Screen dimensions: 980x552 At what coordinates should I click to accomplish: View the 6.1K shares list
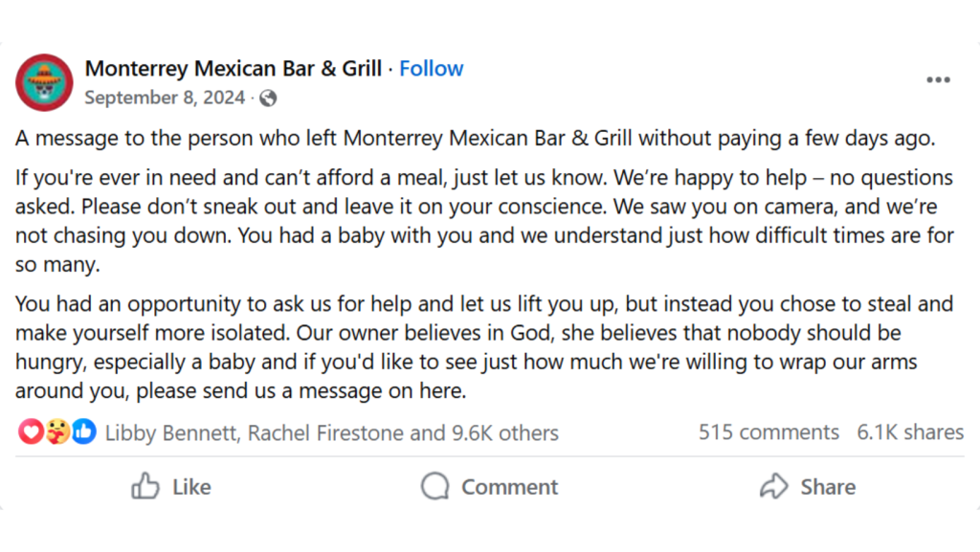point(909,432)
